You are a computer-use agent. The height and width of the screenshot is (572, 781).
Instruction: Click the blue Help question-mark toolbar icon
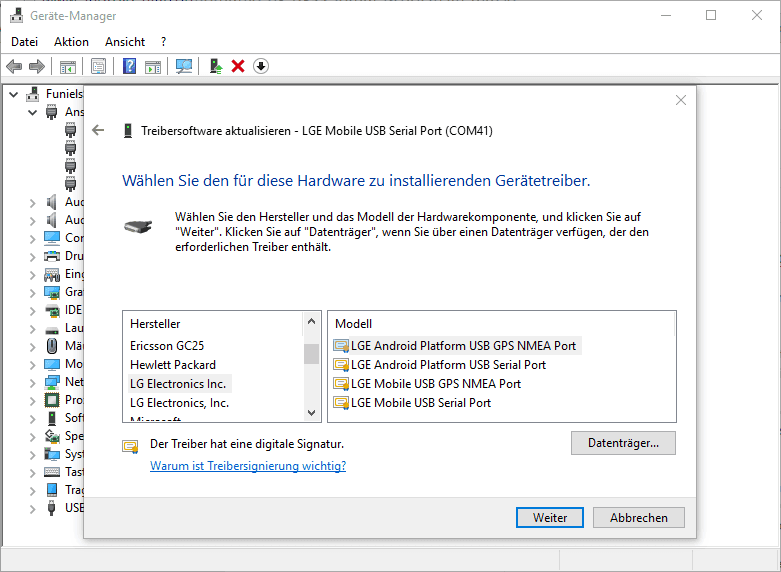pos(130,66)
